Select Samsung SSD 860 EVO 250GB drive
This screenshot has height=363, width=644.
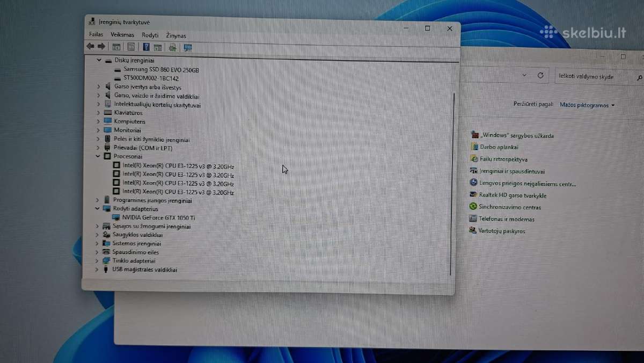click(x=161, y=70)
